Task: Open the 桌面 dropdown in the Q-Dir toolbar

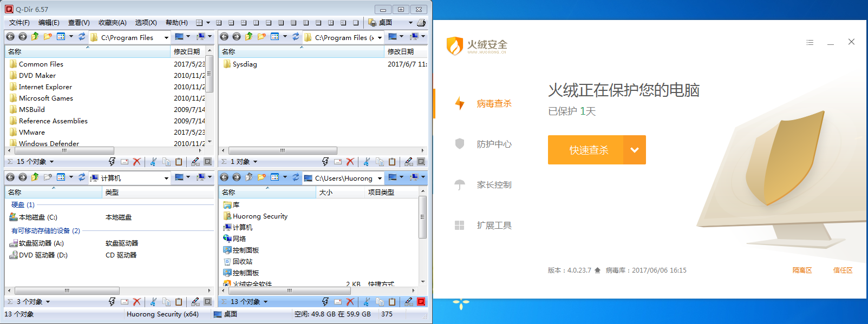Action: click(x=410, y=23)
